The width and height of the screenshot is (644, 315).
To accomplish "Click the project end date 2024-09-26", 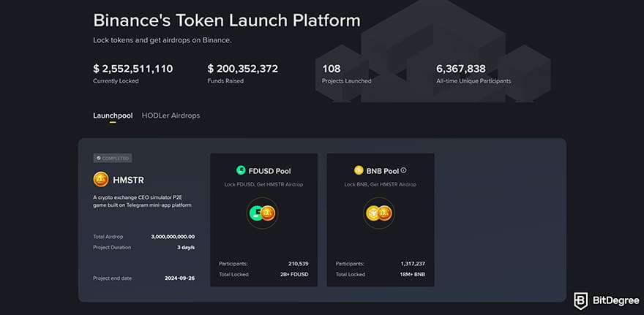I will (x=180, y=278).
